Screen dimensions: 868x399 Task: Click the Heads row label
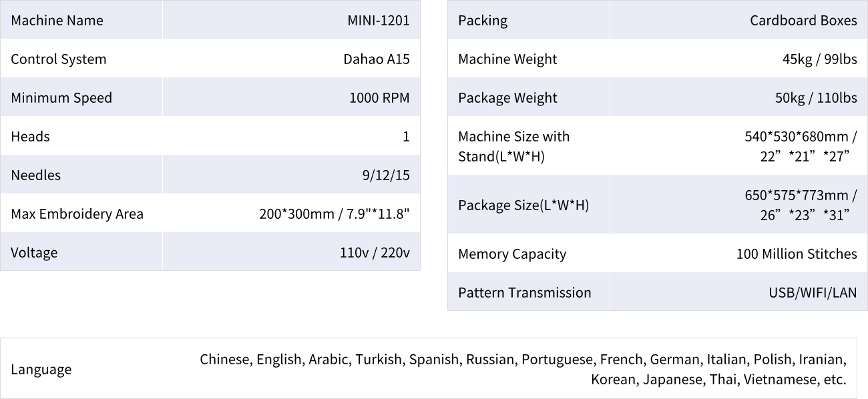[x=31, y=136]
